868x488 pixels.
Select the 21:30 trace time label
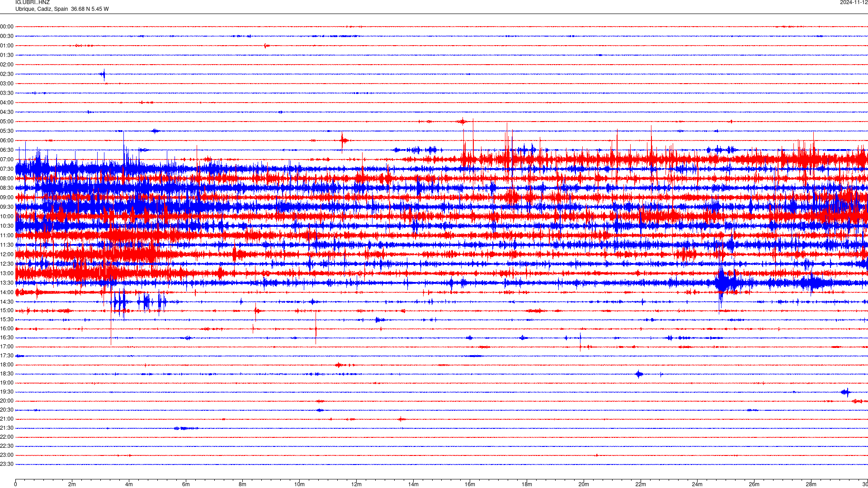tap(7, 428)
